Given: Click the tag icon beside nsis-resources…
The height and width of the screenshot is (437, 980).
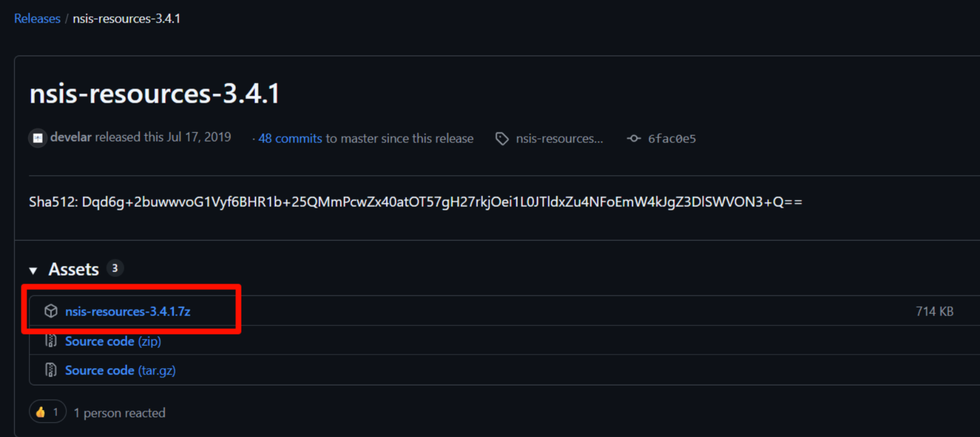Looking at the screenshot, I should point(502,138).
